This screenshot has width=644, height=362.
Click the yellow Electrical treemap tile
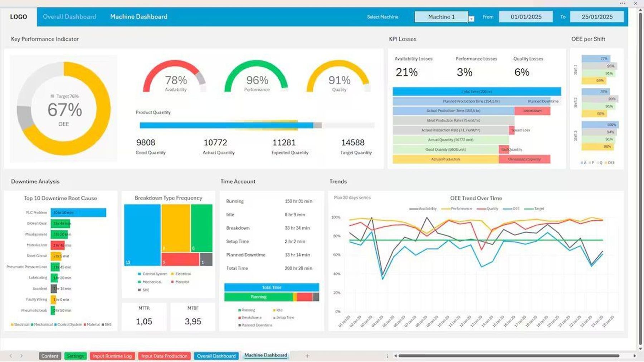[x=176, y=228]
